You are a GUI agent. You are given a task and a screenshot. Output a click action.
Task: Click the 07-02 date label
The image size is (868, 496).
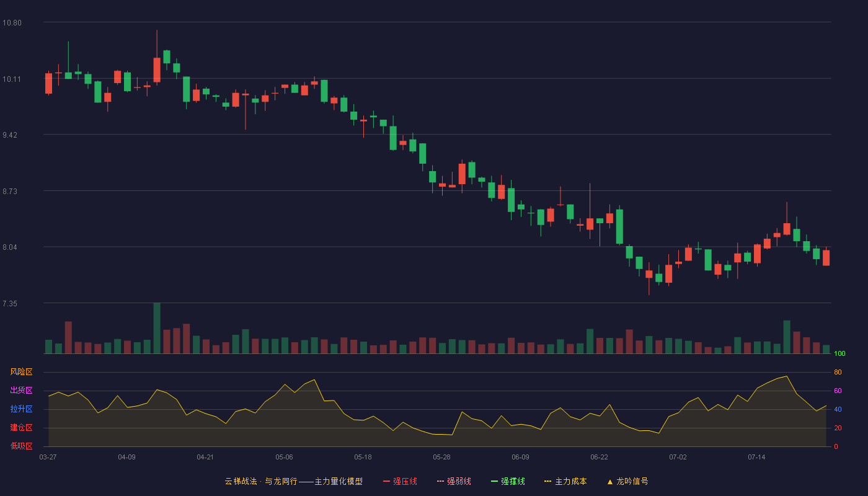pos(678,457)
